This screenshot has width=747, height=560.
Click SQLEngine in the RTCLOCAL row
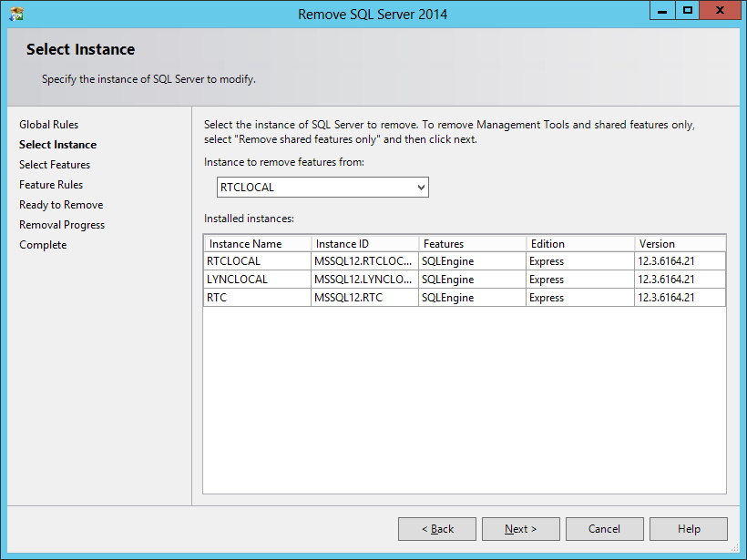click(x=473, y=261)
